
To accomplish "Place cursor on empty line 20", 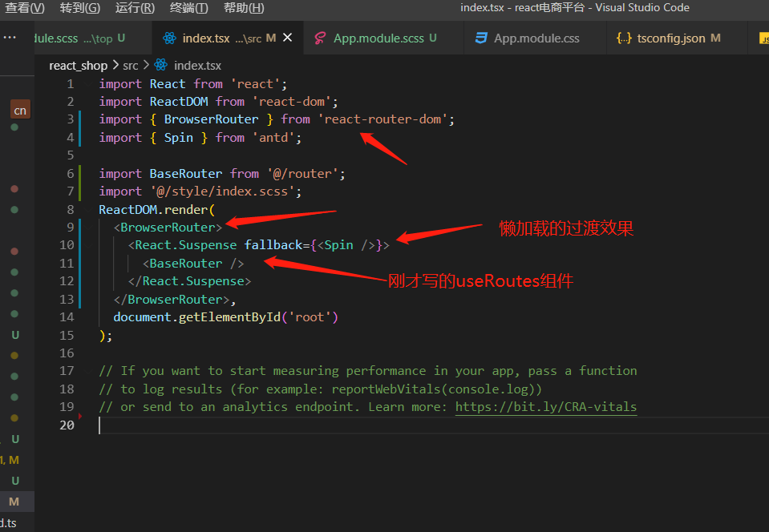I will [x=434, y=425].
